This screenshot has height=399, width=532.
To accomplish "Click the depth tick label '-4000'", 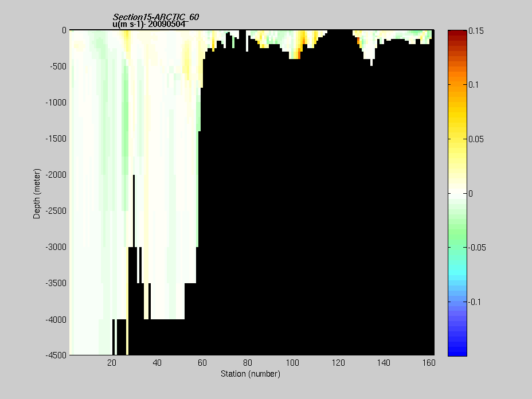I will click(56, 319).
